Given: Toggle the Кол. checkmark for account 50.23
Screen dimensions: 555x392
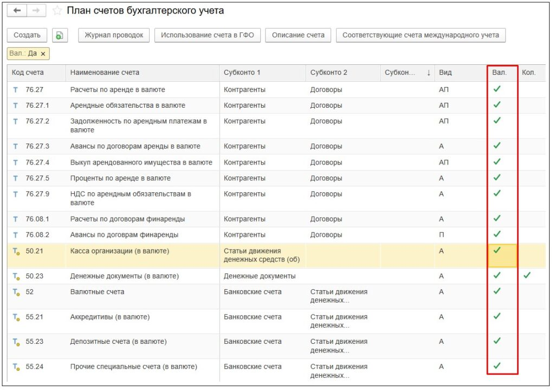Looking at the screenshot, I should (527, 276).
